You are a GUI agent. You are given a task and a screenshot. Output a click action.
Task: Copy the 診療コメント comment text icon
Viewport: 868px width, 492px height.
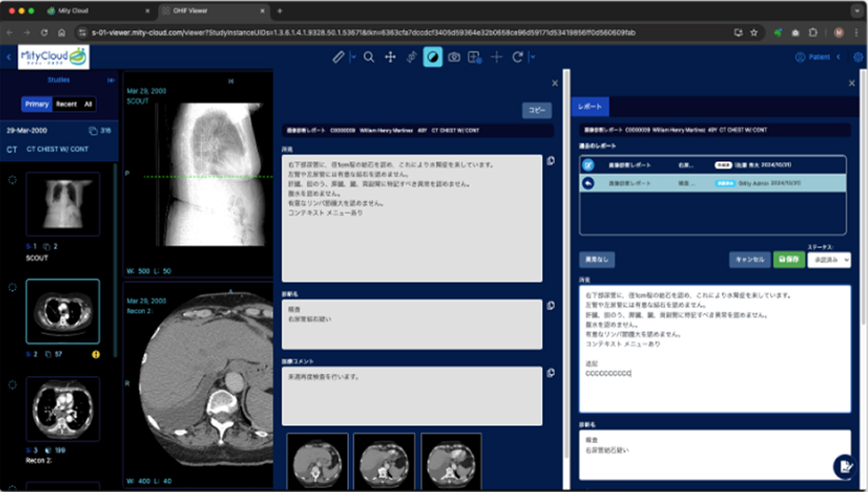tap(551, 373)
